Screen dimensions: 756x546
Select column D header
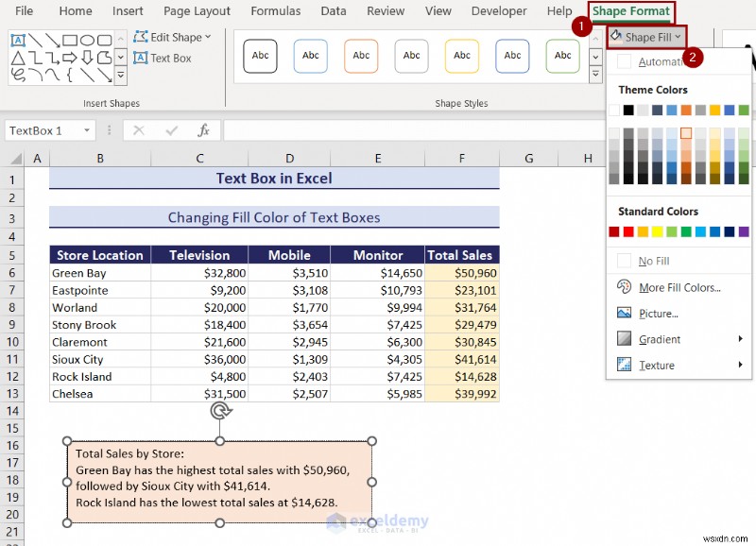coord(289,158)
